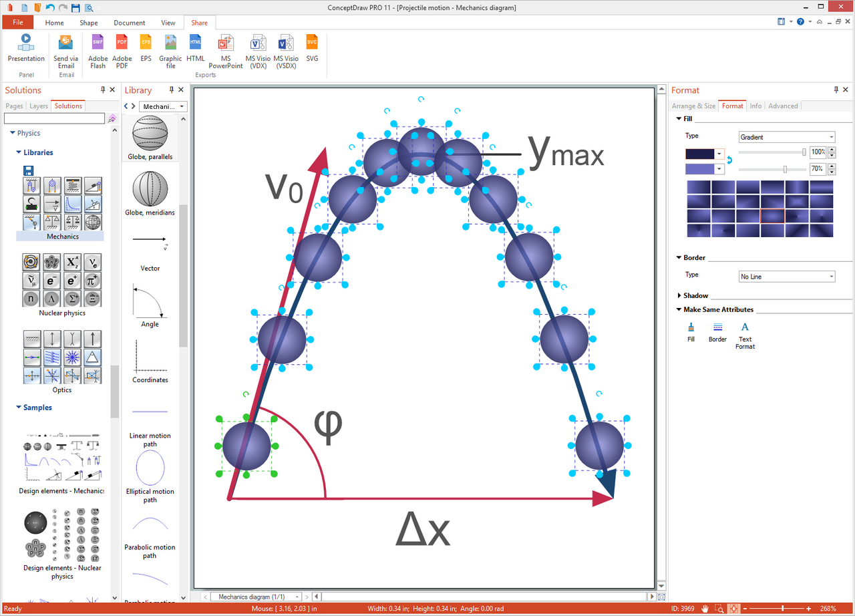The height and width of the screenshot is (616, 855).
Task: Click the Solutions search input field
Action: pos(54,118)
